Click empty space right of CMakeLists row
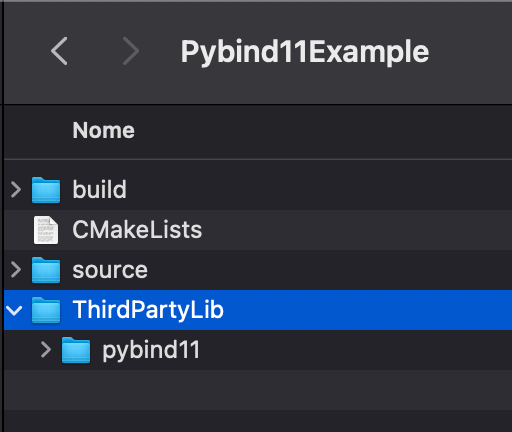The height and width of the screenshot is (432, 512). point(357,230)
